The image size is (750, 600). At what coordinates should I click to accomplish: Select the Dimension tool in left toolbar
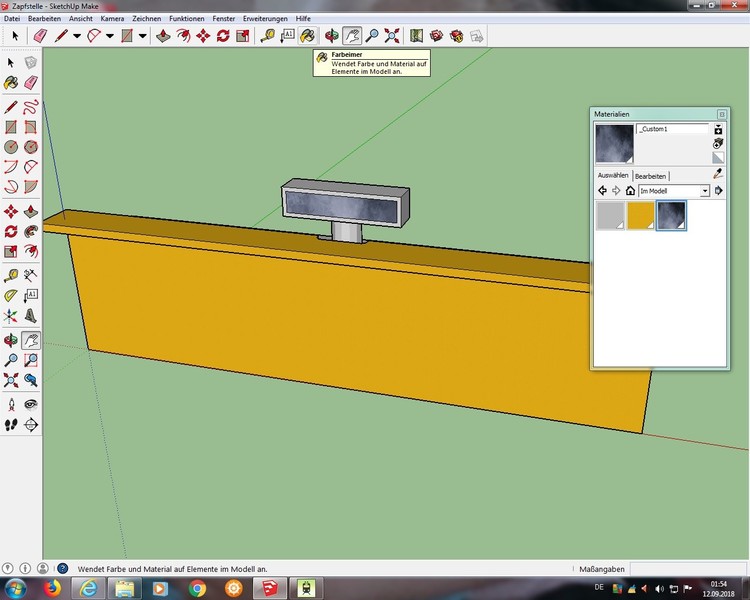(x=31, y=275)
